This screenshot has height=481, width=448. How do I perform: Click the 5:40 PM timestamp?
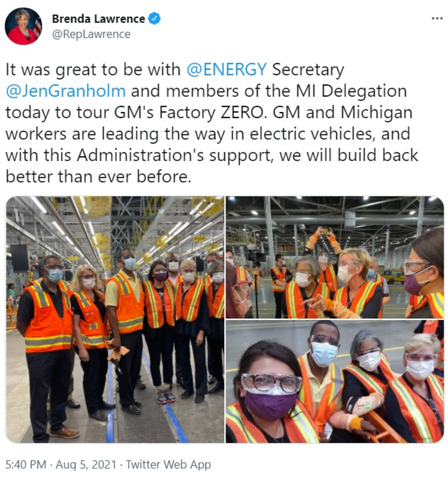coord(26,464)
